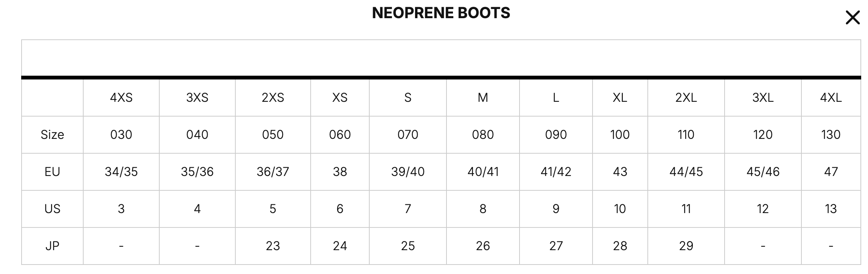Select the 3XS size header
Image resolution: width=868 pixels, height=274 pixels.
click(x=197, y=98)
